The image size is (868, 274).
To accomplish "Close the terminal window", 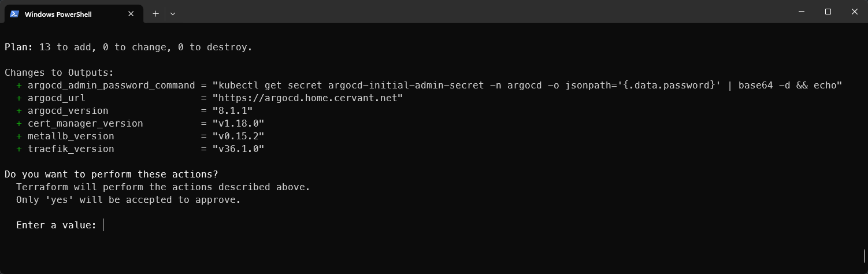I will 855,12.
